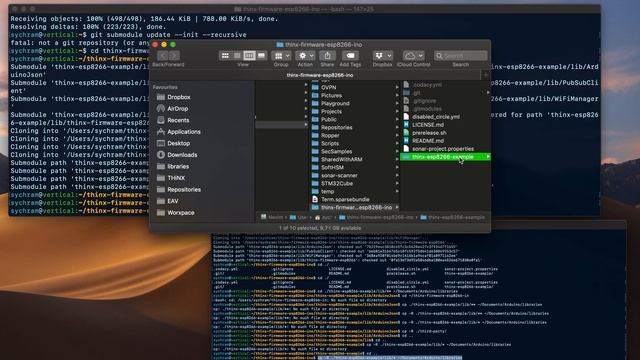This screenshot has width=640, height=360.
Task: Open the iCloud Control toolbar dropdown
Action: (x=413, y=56)
